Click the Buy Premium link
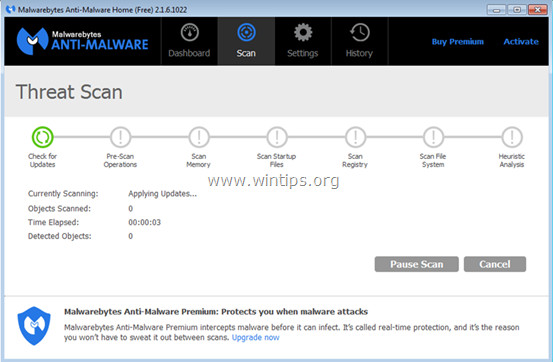Viewport: 553px width, 362px height. (x=458, y=42)
